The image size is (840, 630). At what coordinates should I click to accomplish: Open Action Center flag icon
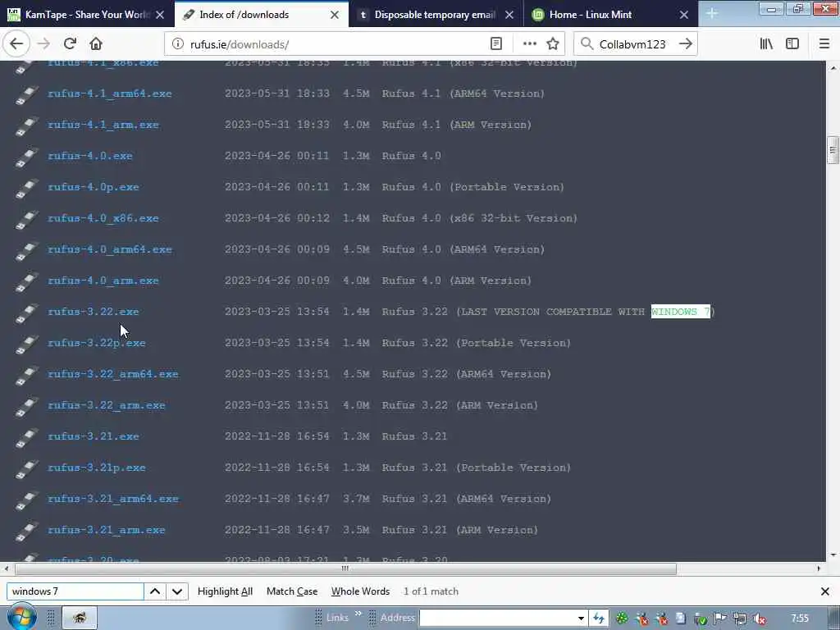click(x=720, y=619)
